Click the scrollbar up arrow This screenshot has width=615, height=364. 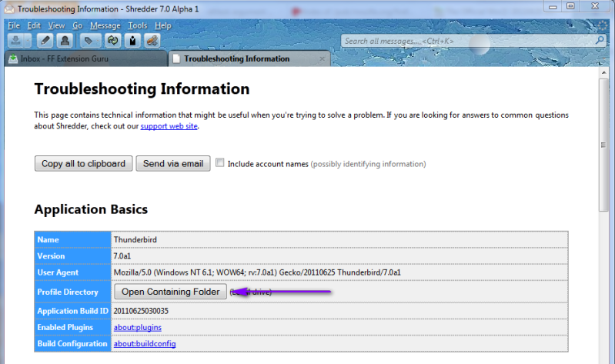point(603,72)
